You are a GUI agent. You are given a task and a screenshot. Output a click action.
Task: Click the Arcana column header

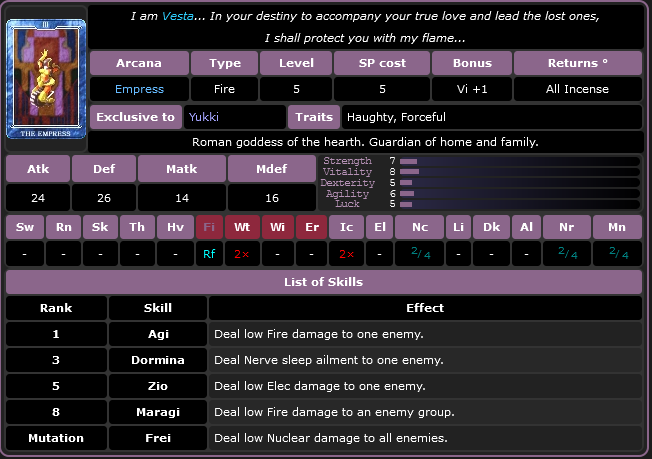tap(139, 63)
